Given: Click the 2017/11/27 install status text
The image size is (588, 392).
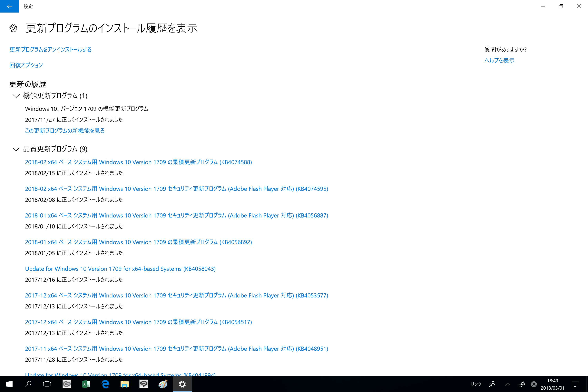Looking at the screenshot, I should (x=74, y=120).
